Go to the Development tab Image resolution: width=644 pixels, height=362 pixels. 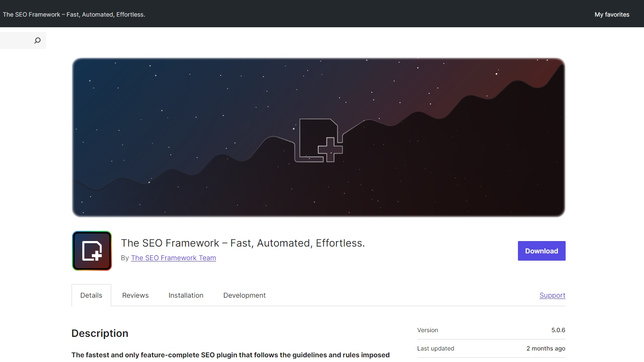244,296
